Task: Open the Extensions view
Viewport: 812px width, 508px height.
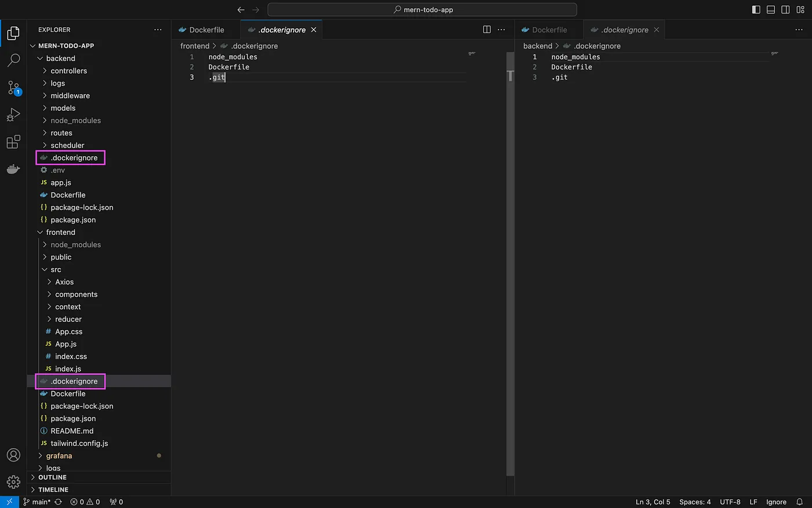Action: (x=13, y=142)
